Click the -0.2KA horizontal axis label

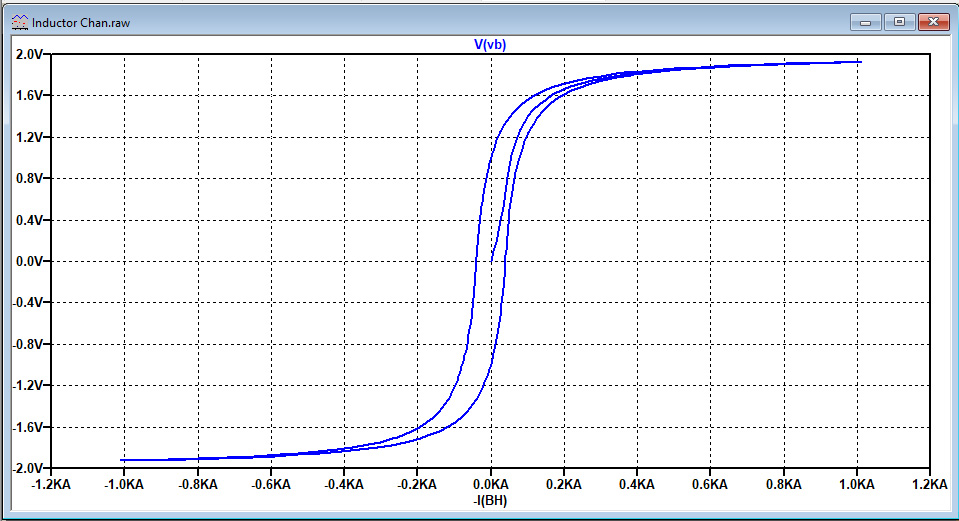(x=417, y=485)
